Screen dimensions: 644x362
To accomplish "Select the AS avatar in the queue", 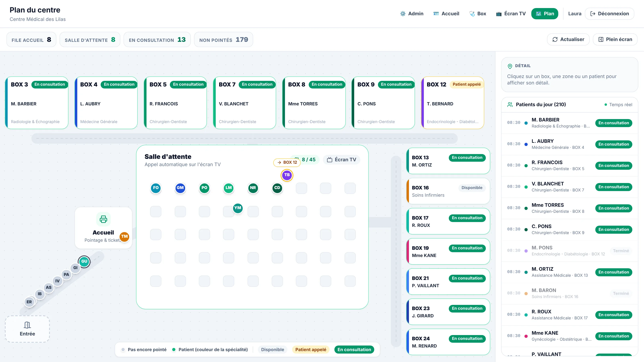I will coord(49,288).
